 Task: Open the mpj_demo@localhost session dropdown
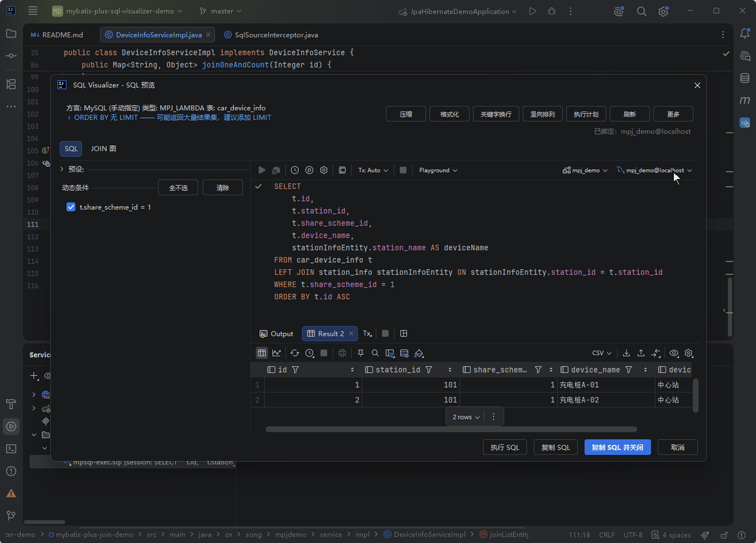tap(654, 170)
